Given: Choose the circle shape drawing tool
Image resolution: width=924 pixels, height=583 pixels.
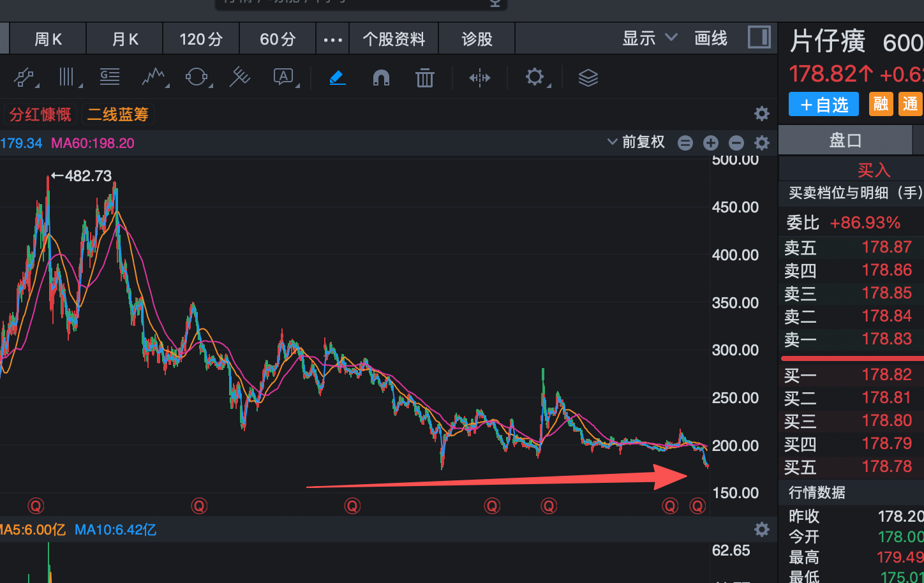Looking at the screenshot, I should (197, 78).
